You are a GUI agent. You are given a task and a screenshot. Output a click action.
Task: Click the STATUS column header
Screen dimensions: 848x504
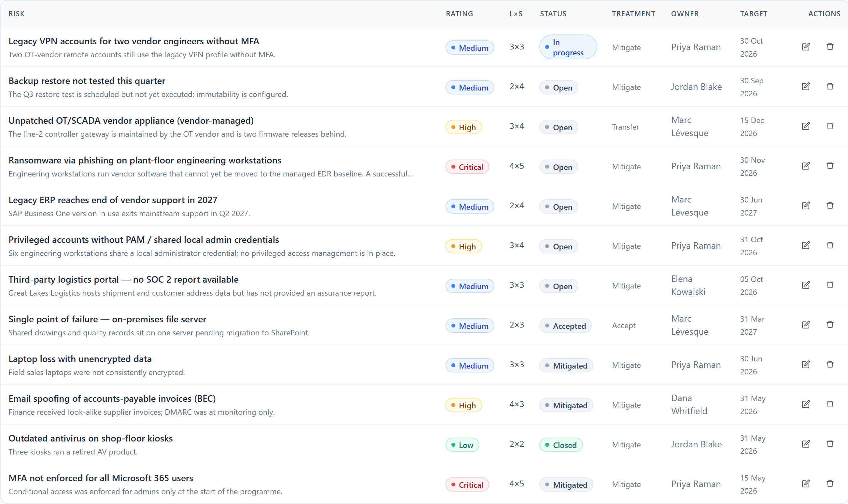553,14
